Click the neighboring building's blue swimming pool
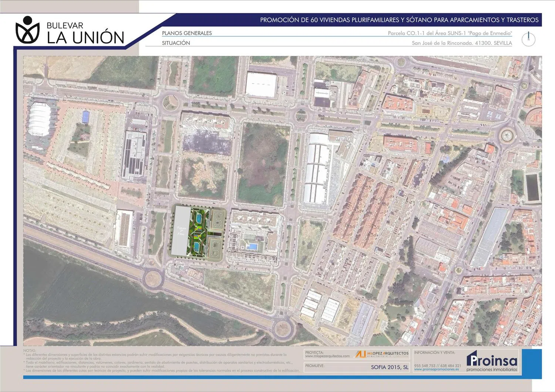The height and width of the screenshot is (392, 555). 252,246
